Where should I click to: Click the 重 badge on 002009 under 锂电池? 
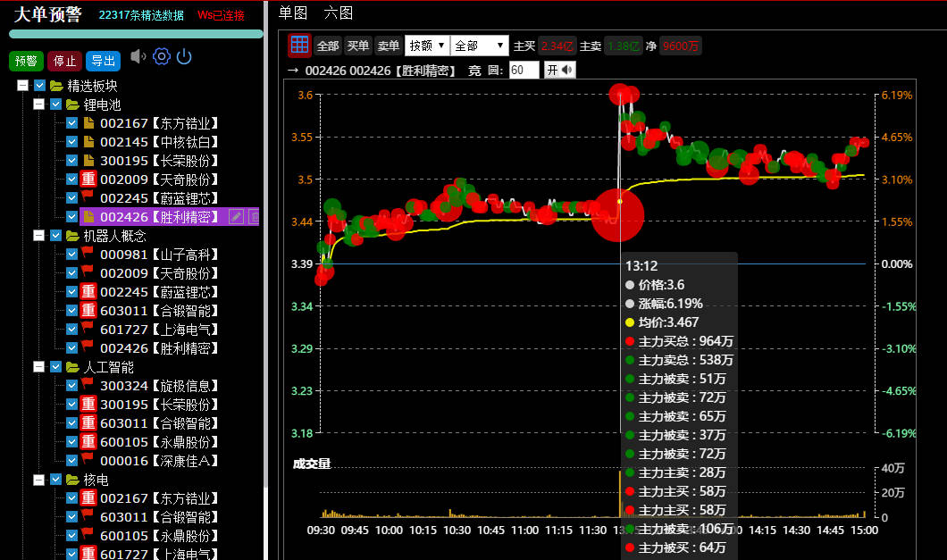click(x=88, y=180)
